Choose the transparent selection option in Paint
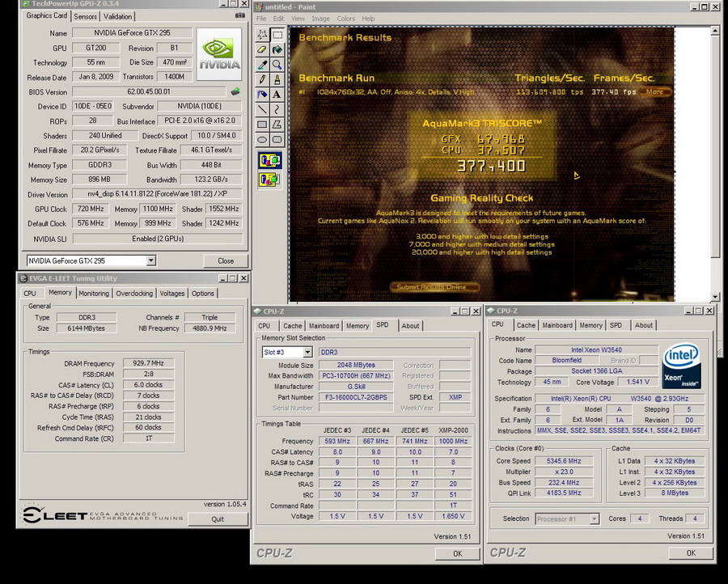The height and width of the screenshot is (584, 728). pos(270,180)
